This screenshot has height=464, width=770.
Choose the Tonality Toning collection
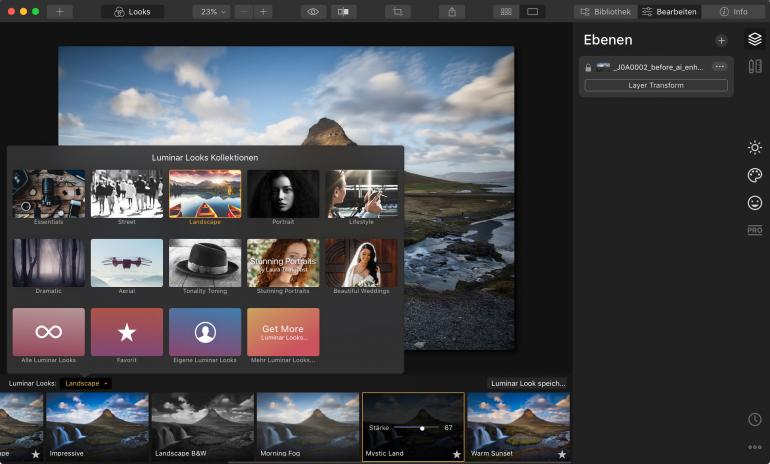(x=205, y=263)
